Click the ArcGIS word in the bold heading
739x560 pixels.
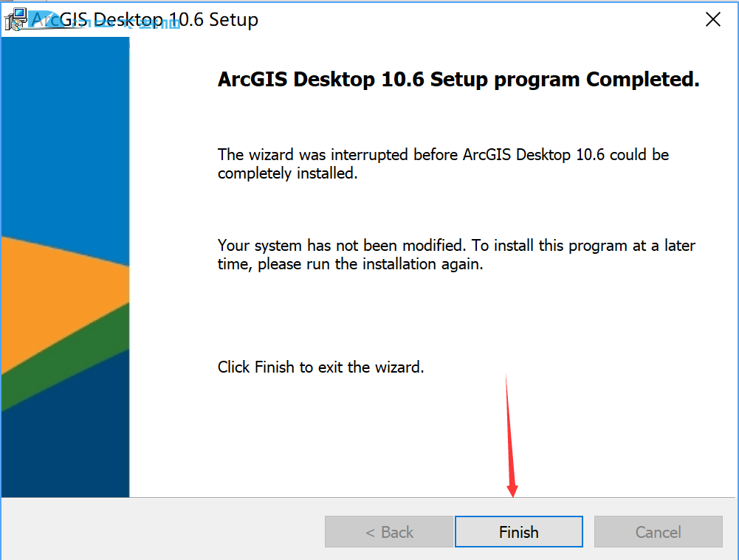252,79
